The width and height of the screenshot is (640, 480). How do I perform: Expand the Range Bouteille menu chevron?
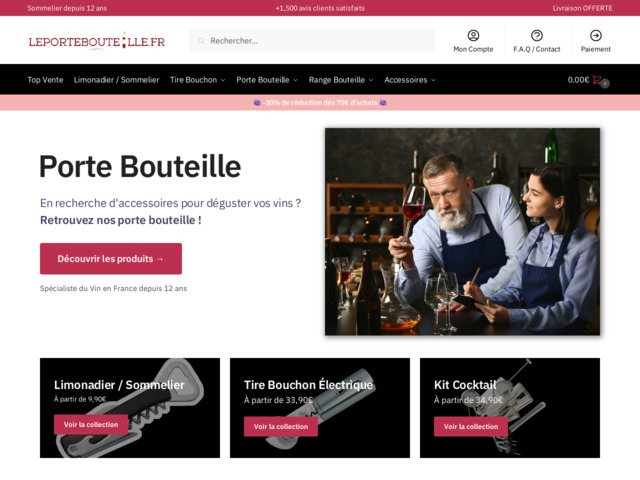pos(371,80)
